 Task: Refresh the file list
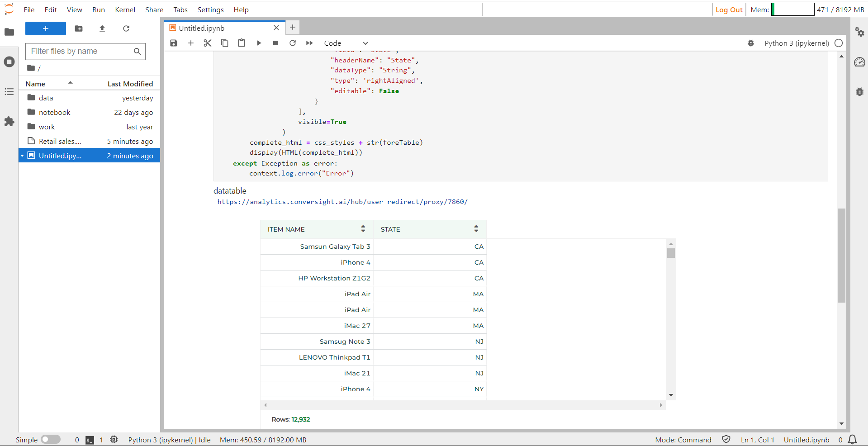click(126, 28)
